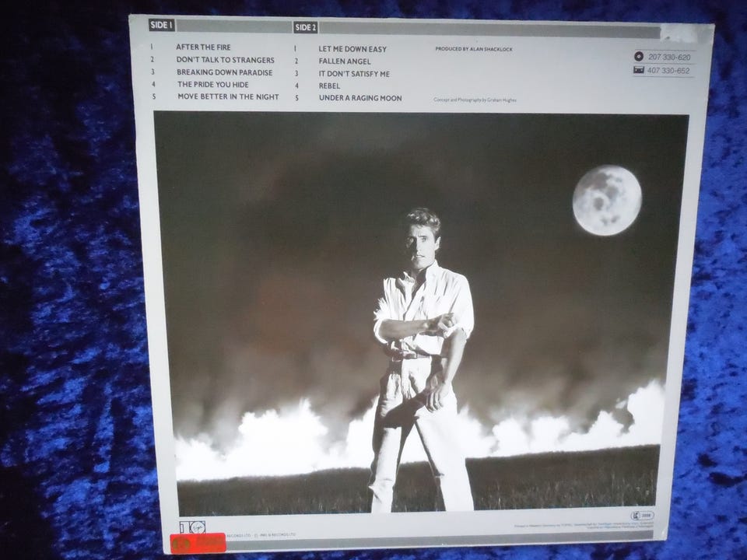
Task: Click the full moon in the photo
Action: click(x=607, y=200)
